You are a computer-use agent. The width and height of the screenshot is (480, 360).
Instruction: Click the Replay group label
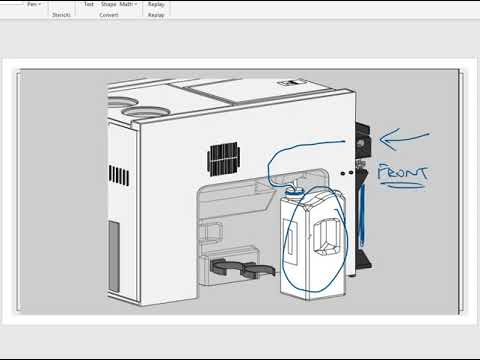[x=156, y=15]
